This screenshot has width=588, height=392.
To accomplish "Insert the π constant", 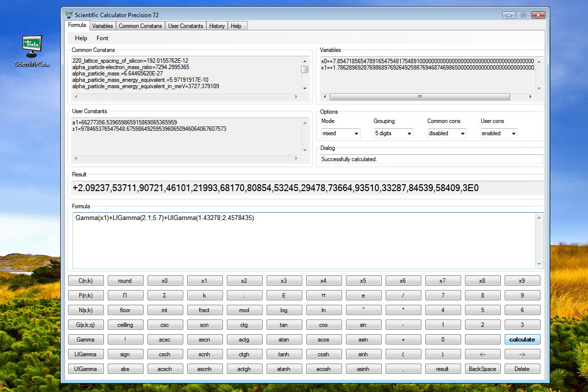I will [324, 295].
